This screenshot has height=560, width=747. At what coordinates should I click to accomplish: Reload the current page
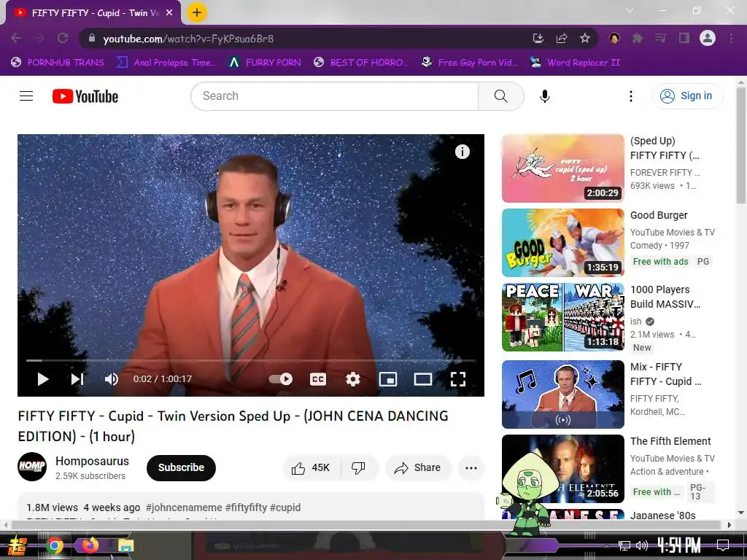(x=63, y=38)
